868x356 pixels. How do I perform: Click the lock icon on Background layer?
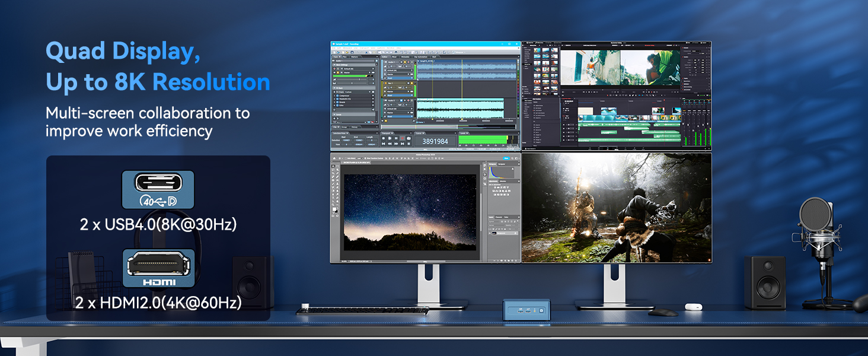516,234
